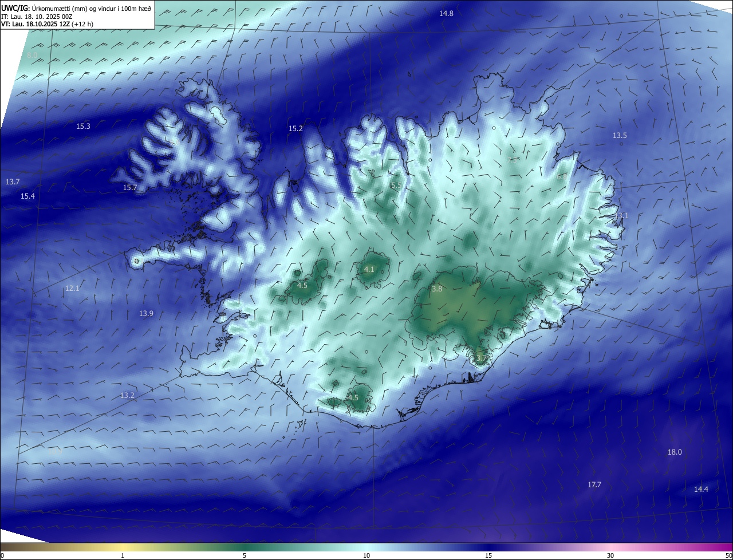Click the 3.7 value on the Öræfajökull glacier
733x560 pixels.
pos(481,359)
